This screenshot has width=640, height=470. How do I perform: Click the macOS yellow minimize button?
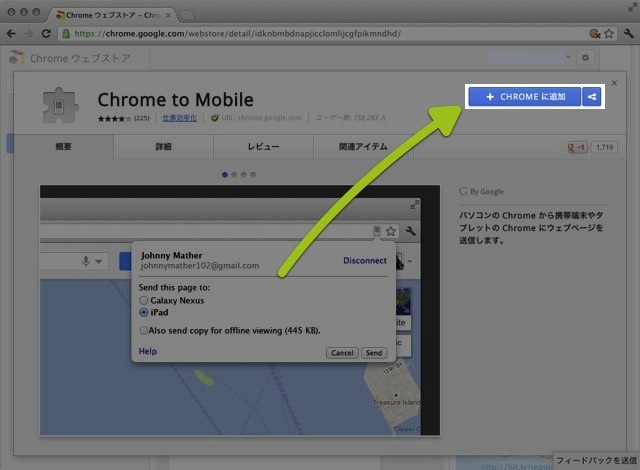click(24, 12)
